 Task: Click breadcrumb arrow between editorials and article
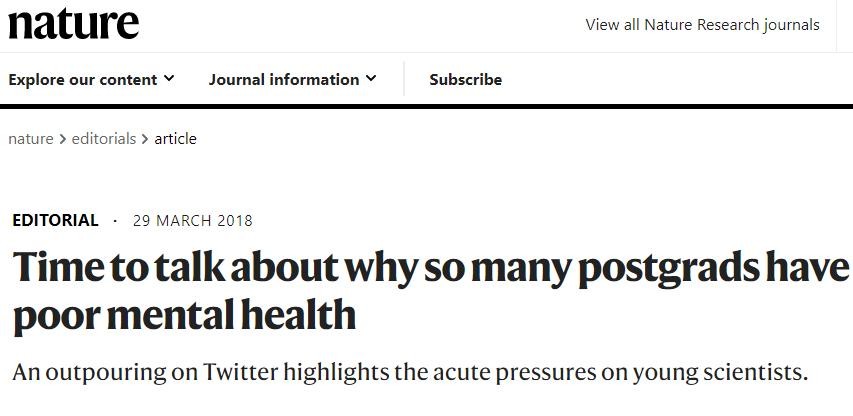pyautogui.click(x=145, y=139)
